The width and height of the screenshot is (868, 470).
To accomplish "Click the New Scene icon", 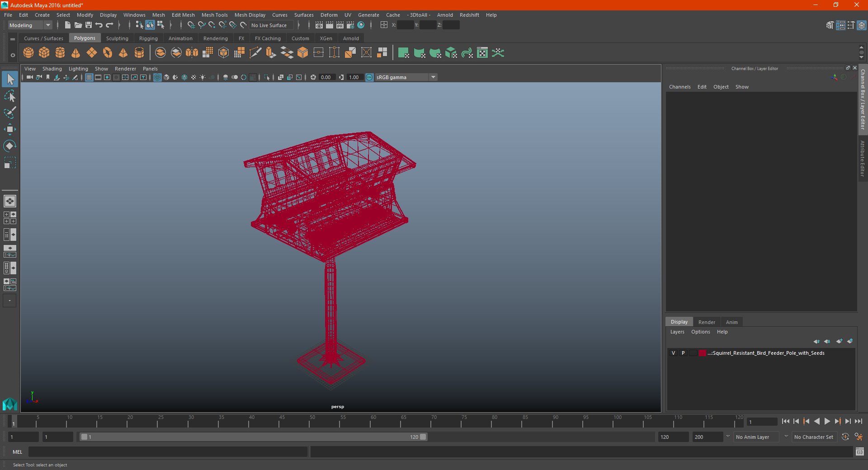I will [68, 25].
